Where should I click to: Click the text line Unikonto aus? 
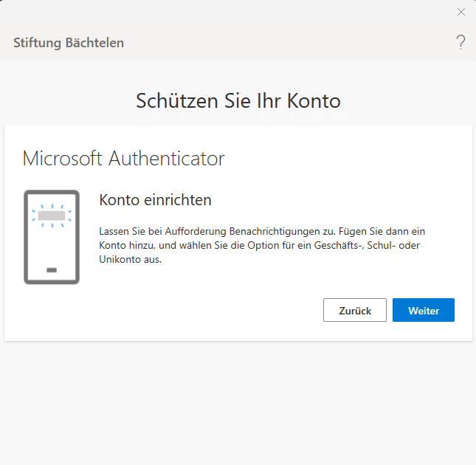coord(130,259)
